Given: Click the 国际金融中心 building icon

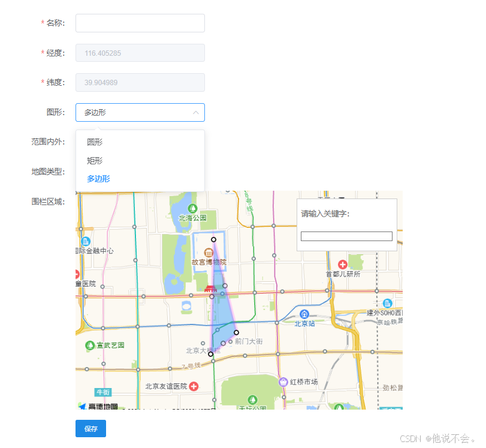Looking at the screenshot, I should point(87,240).
